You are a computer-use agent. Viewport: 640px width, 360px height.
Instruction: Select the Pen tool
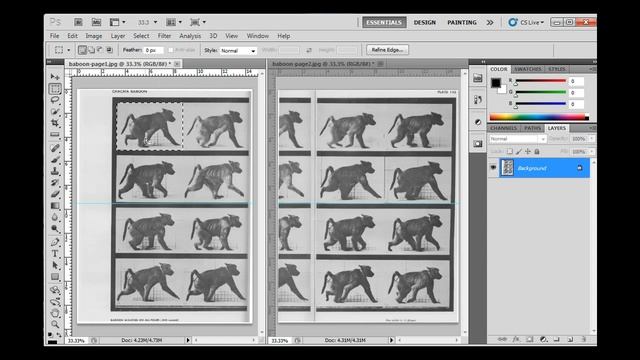(55, 242)
